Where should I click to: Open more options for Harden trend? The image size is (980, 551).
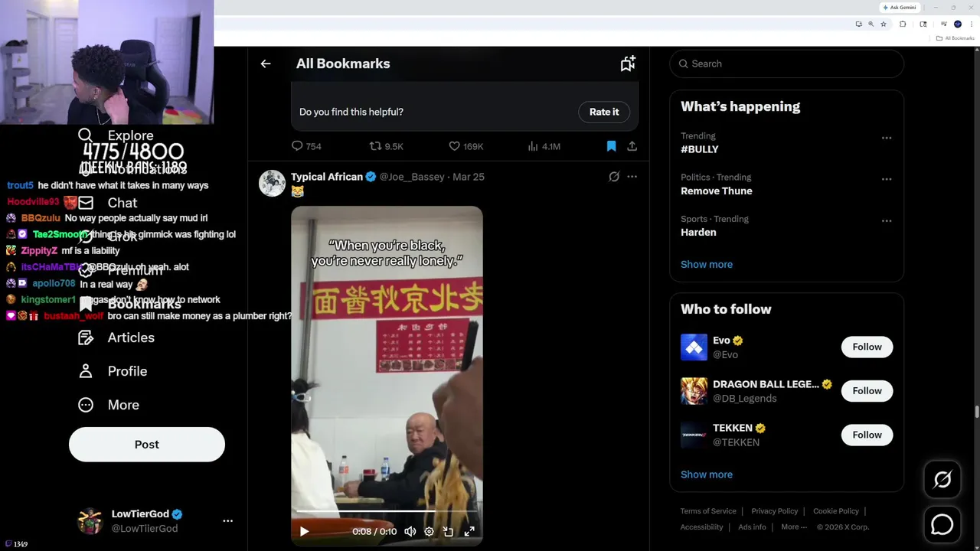[887, 220]
